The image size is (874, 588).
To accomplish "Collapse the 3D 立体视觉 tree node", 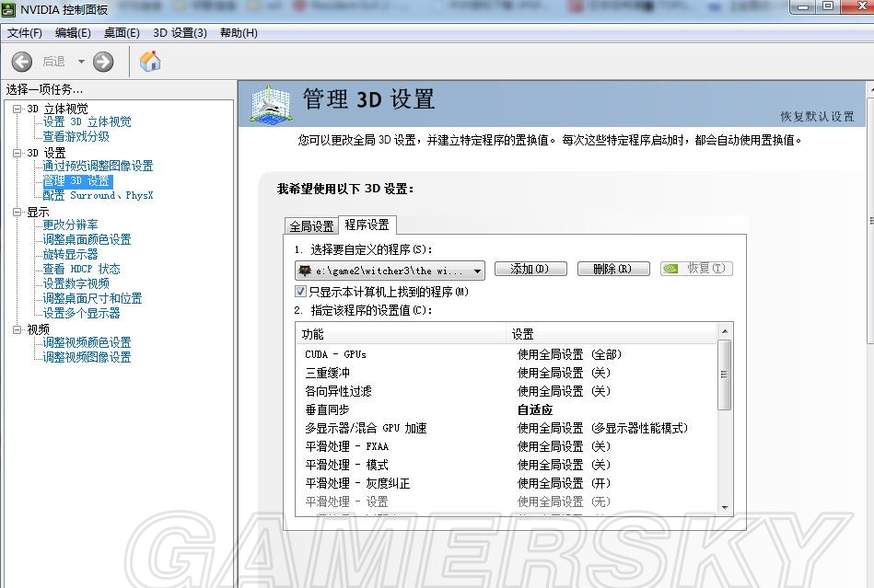I will 17,109.
